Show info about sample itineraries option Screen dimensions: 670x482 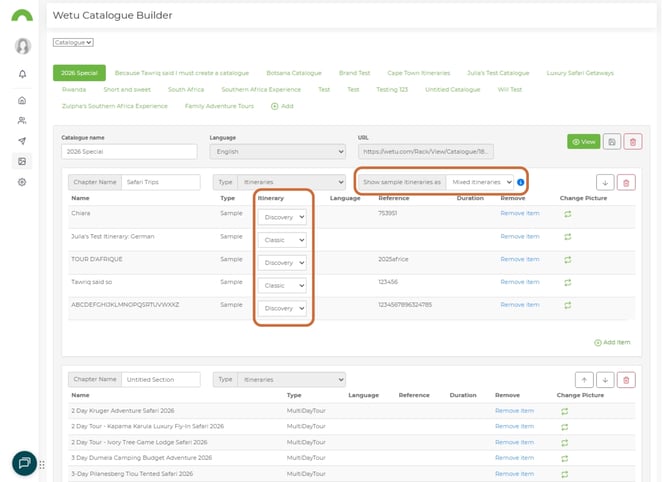(520, 182)
